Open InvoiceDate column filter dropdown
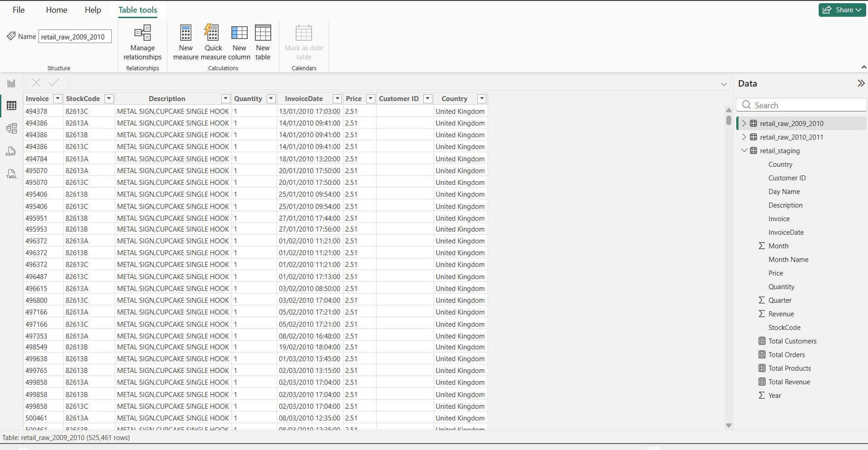This screenshot has height=450, width=868. tap(337, 98)
